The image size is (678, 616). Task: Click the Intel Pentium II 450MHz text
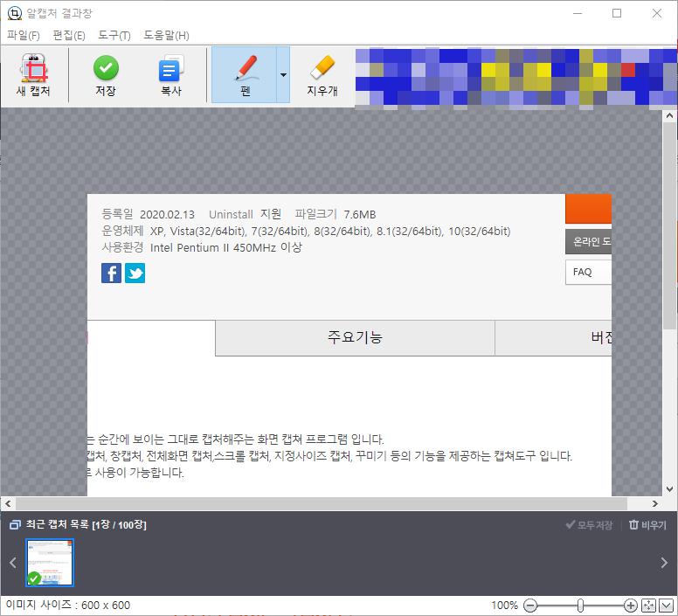pyautogui.click(x=212, y=247)
